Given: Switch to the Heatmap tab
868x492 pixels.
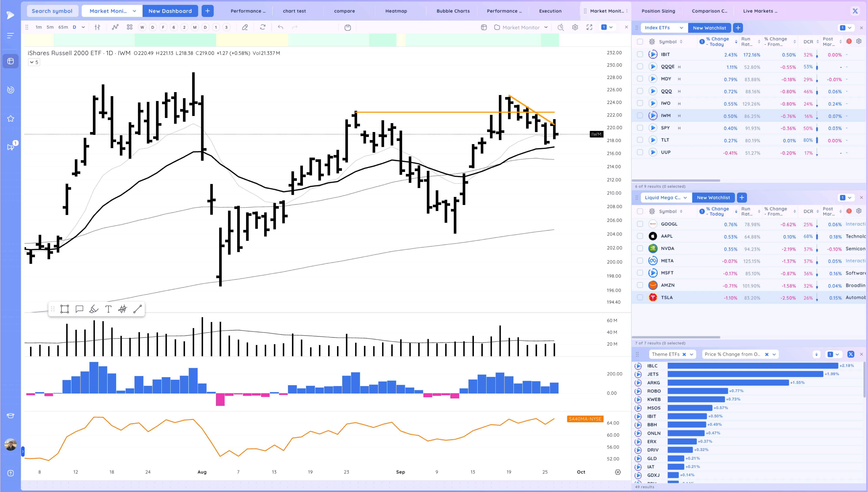Looking at the screenshot, I should pyautogui.click(x=396, y=11).
